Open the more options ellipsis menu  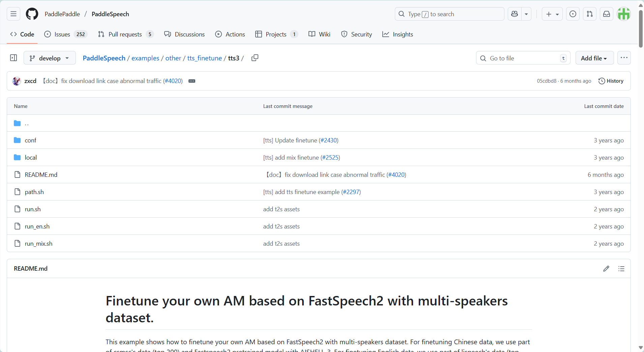pyautogui.click(x=624, y=58)
